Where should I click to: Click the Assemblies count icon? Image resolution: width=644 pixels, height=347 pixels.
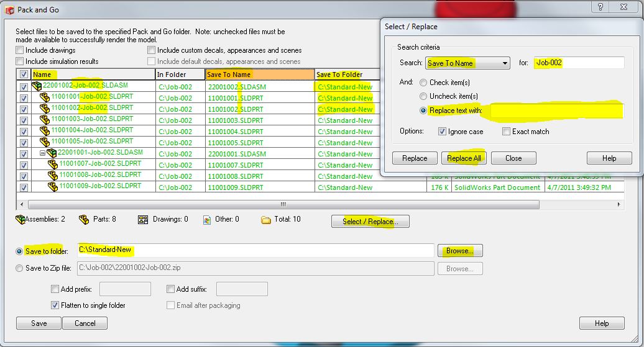pyautogui.click(x=20, y=220)
